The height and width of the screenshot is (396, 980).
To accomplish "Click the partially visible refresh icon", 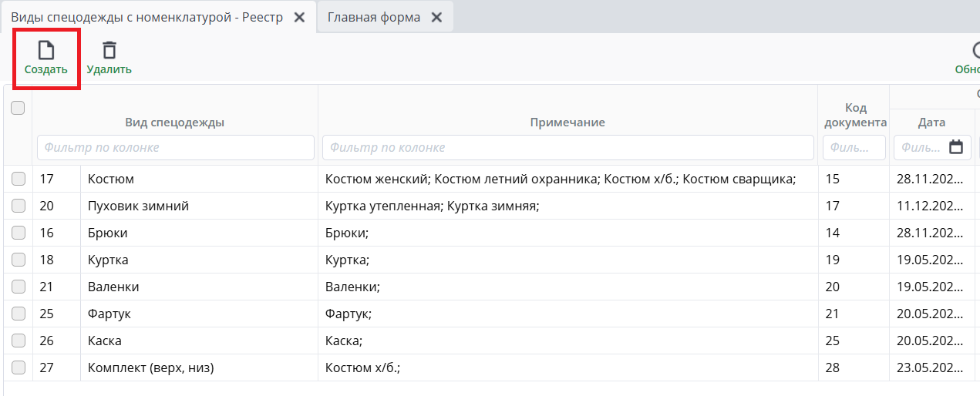I will [974, 51].
